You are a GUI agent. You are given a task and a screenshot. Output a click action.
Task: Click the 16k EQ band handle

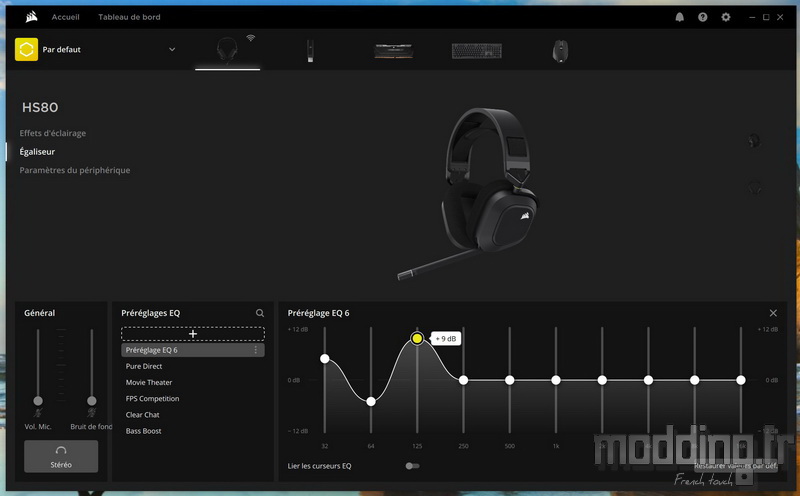(x=741, y=380)
